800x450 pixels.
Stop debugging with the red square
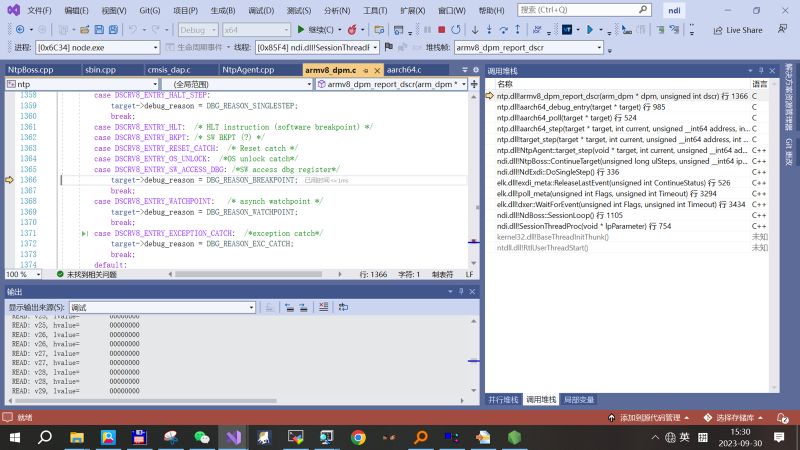[442, 30]
